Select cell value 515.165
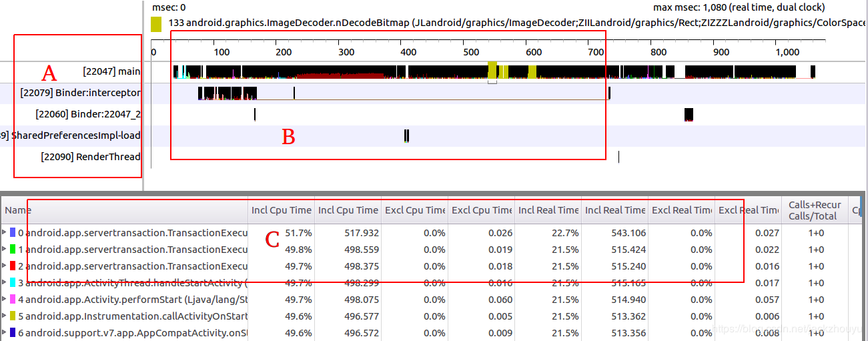This screenshot has width=868, height=341. point(628,283)
